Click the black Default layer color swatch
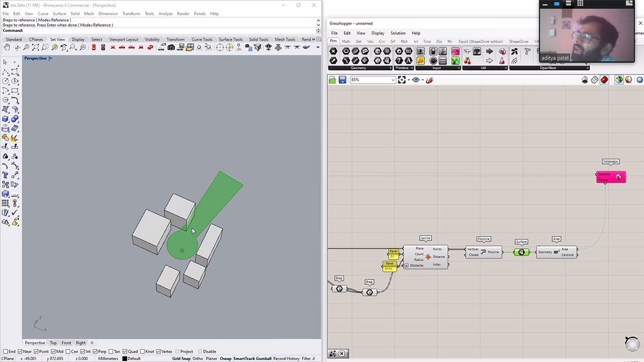This screenshot has width=644, height=362. point(125,358)
